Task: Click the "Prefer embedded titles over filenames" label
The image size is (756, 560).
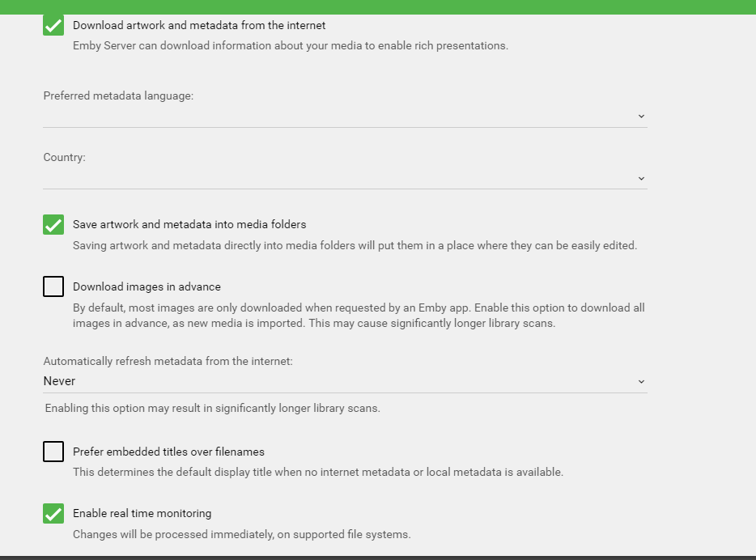Action: (168, 452)
